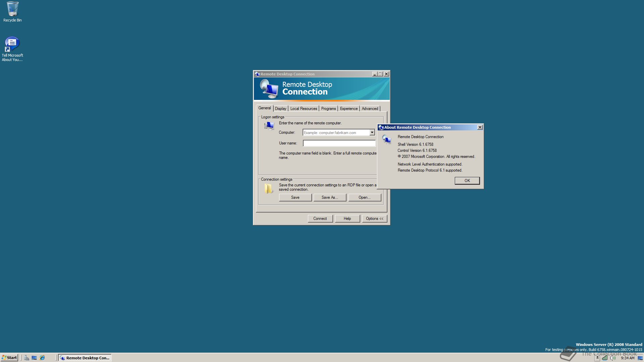Viewport: 644px width, 362px height.
Task: Launch Server Manager from Quick Launch
Action: click(26, 358)
